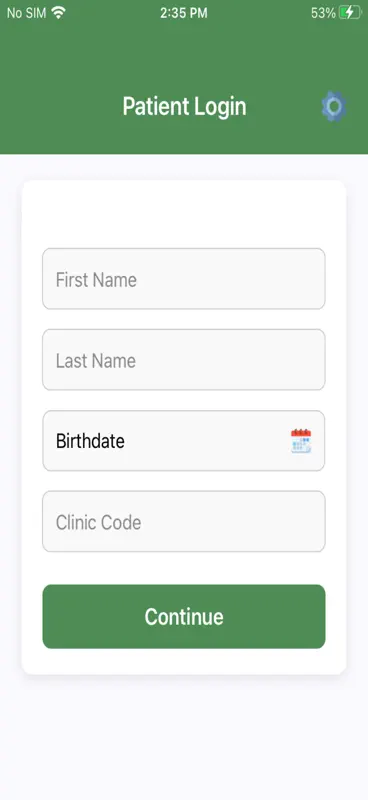Tap blank card space beneath Continue button

click(184, 661)
